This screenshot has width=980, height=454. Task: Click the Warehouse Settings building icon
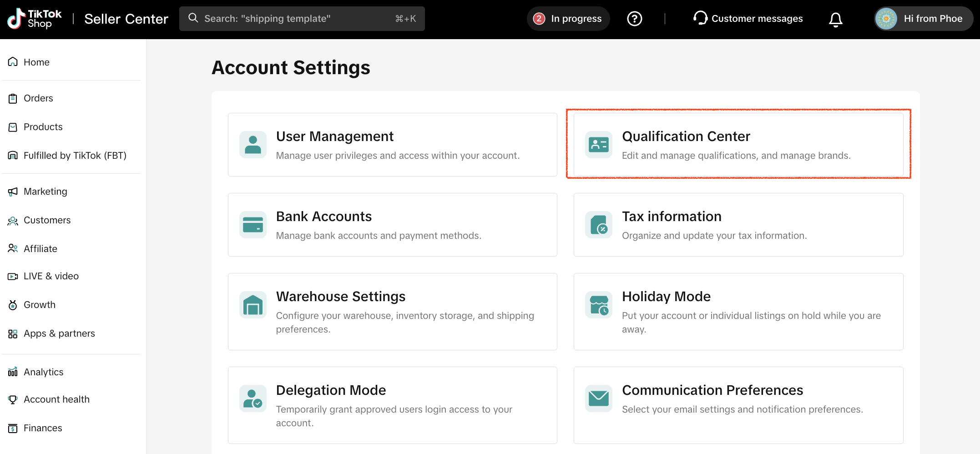(253, 305)
